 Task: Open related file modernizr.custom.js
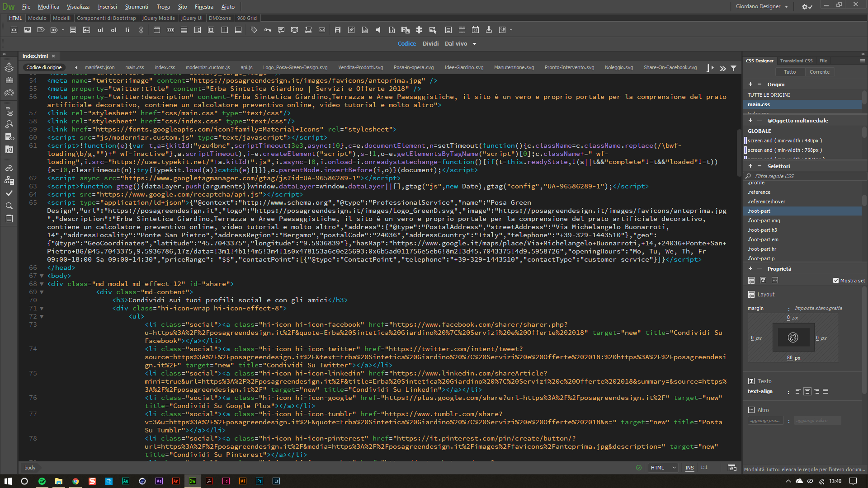pos(208,67)
